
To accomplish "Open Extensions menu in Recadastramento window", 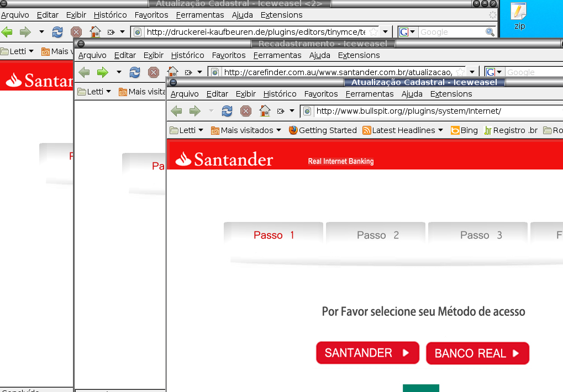I will (359, 55).
